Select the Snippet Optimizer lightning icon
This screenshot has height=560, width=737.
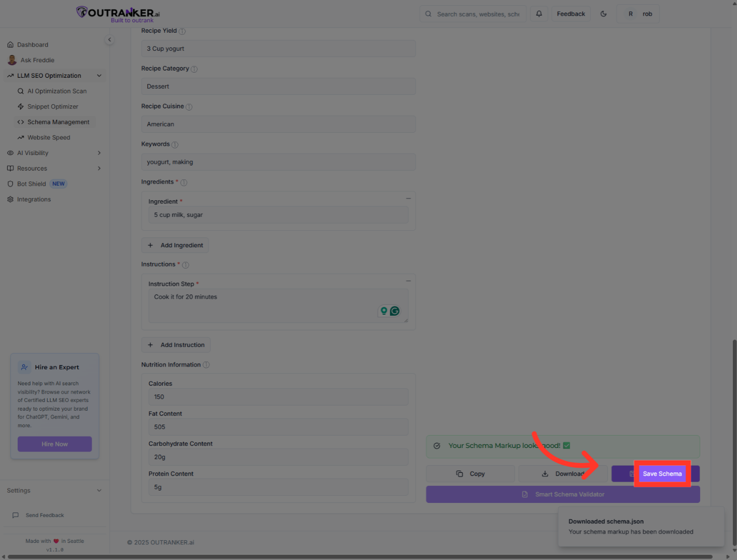pyautogui.click(x=21, y=106)
